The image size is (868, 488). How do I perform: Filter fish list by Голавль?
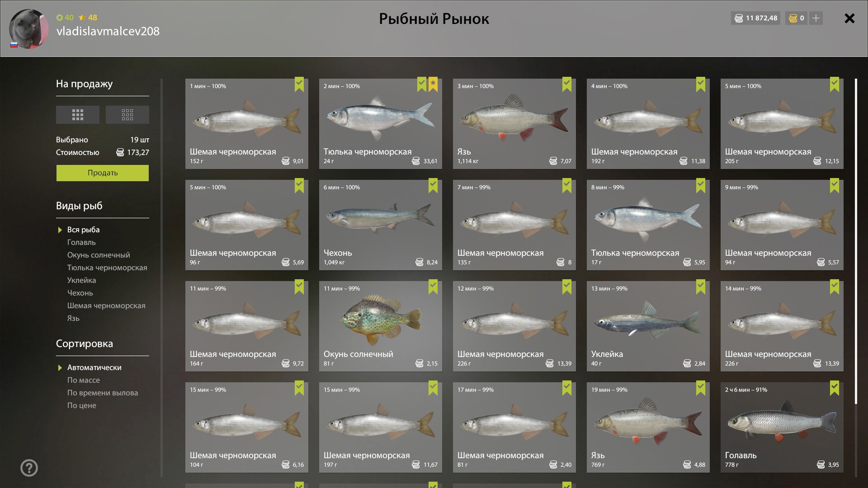81,242
